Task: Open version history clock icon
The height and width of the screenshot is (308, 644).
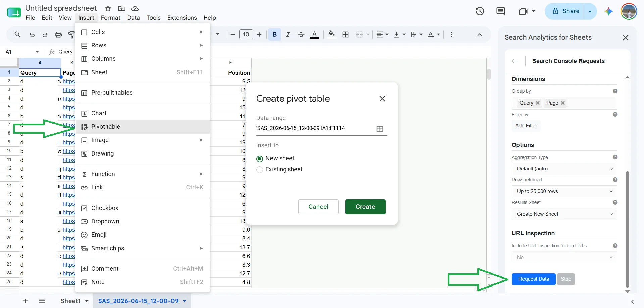Action: pyautogui.click(x=480, y=11)
